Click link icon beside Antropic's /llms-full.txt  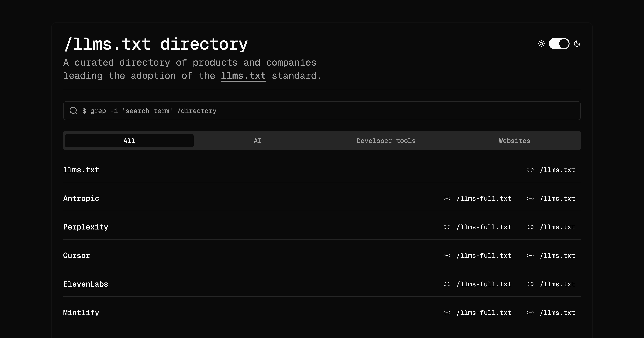pyautogui.click(x=447, y=199)
